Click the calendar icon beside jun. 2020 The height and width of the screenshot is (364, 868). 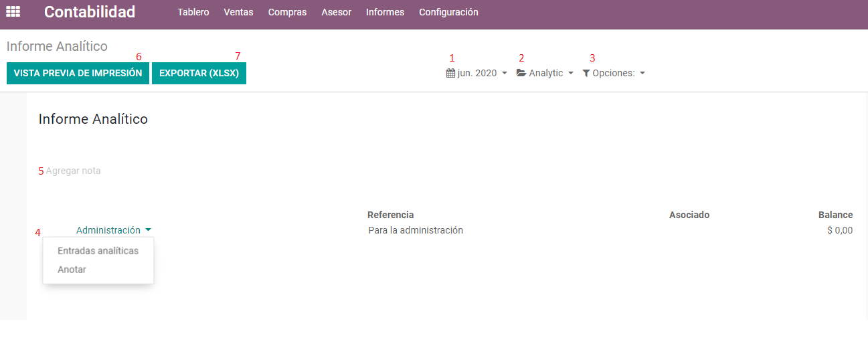[450, 73]
